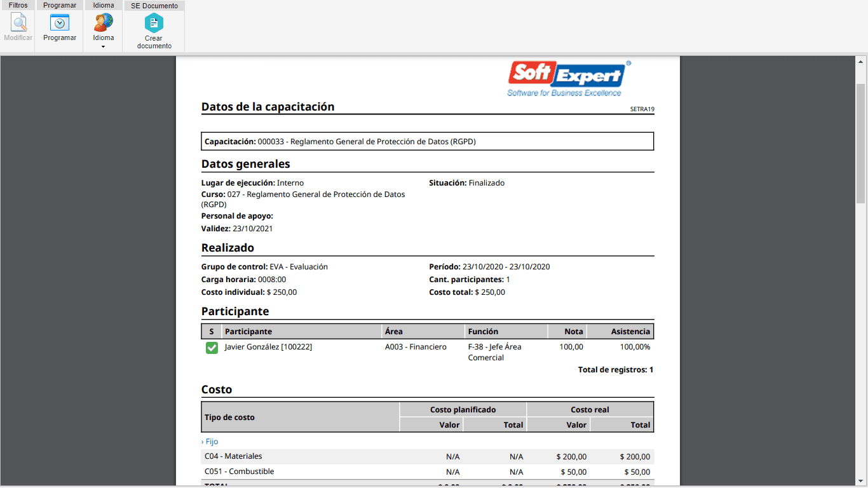Click the Período 23/10/2020 - 23/10/2020 text
The width and height of the screenshot is (868, 488).
(489, 267)
